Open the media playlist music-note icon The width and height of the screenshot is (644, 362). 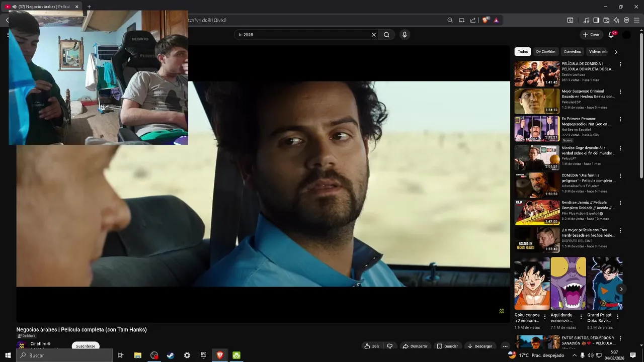click(586, 20)
